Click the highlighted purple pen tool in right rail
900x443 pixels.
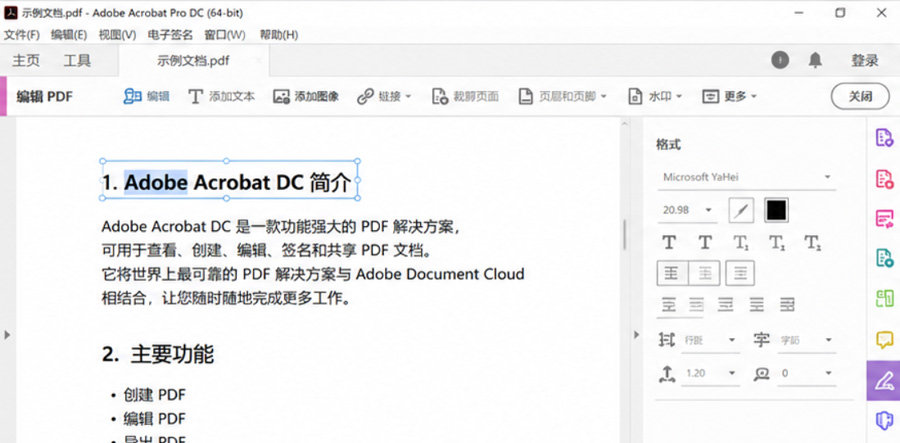[x=883, y=380]
